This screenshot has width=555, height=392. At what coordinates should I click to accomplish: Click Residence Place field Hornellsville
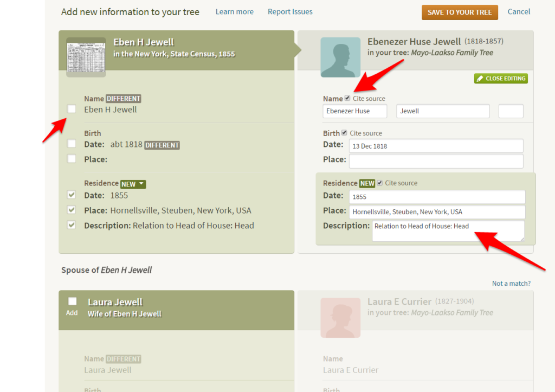(x=437, y=212)
